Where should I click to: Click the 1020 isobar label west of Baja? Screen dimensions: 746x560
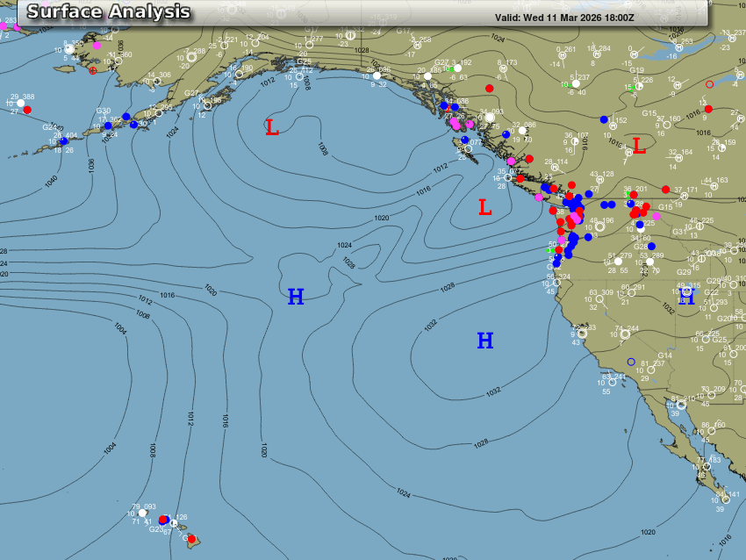coord(648,532)
